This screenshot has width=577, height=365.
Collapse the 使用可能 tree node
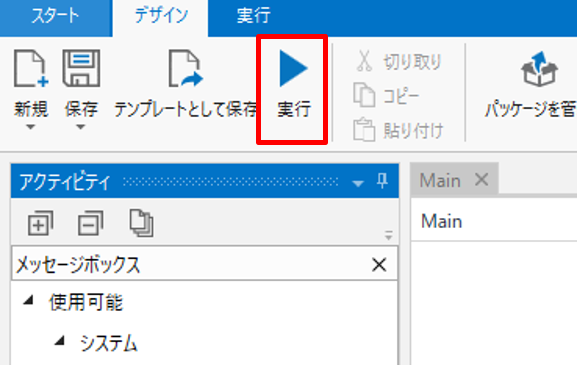[x=29, y=301]
